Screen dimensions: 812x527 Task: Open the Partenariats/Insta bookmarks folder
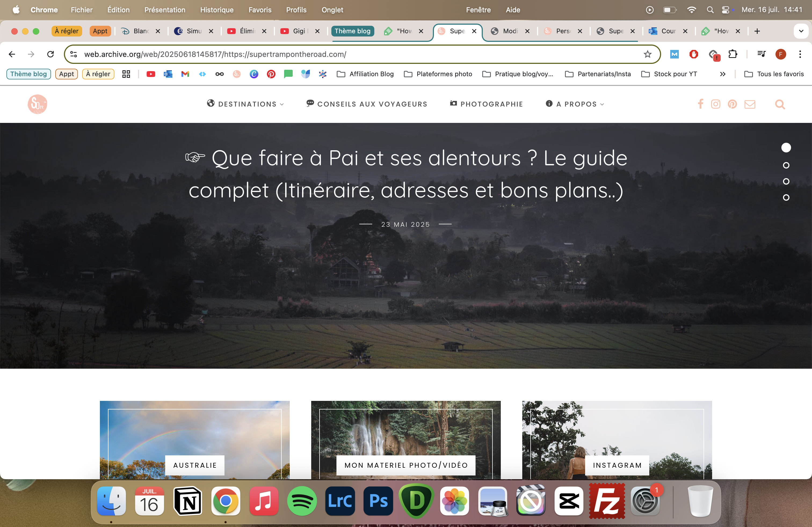click(x=598, y=74)
